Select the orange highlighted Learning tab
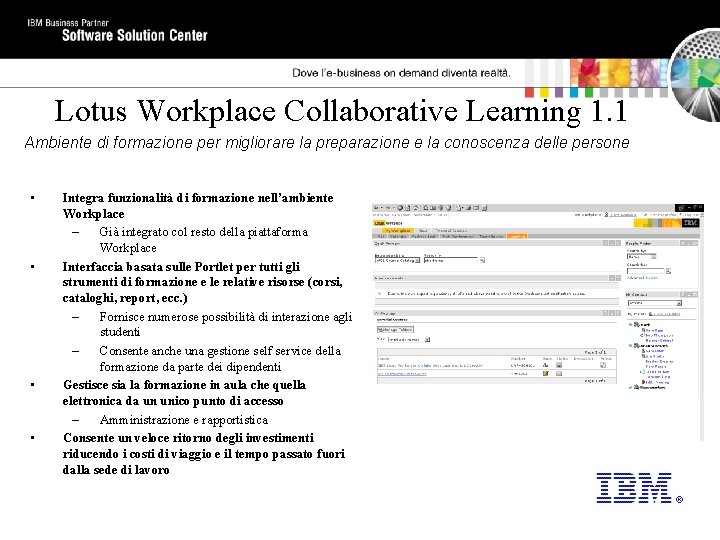Viewport: 720px width, 540px height. [x=516, y=236]
